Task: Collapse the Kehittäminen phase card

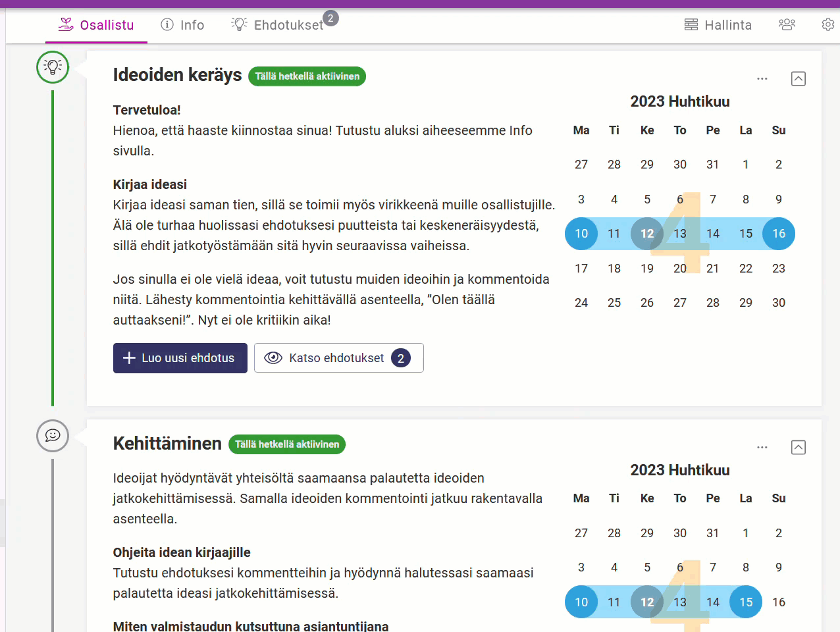Action: (x=798, y=447)
